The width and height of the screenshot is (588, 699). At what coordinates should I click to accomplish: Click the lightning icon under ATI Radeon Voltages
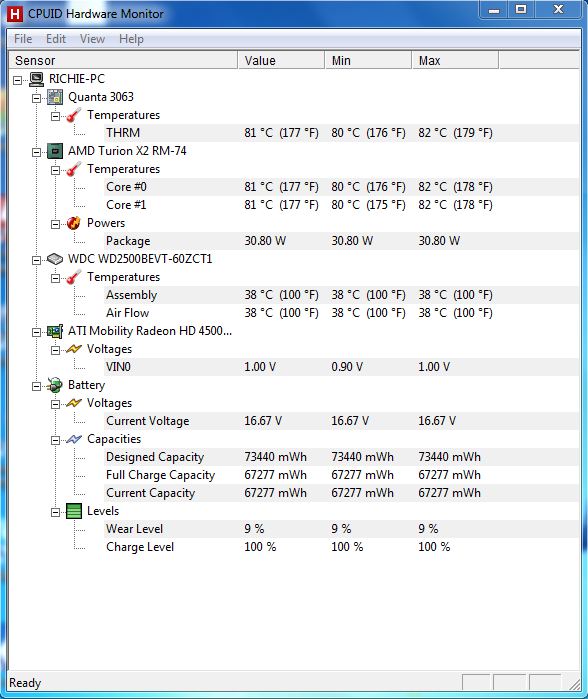tap(74, 349)
